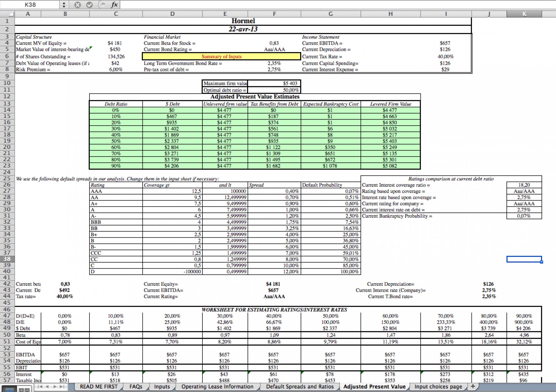Click spread value 12,00% for D rating

click(274, 272)
